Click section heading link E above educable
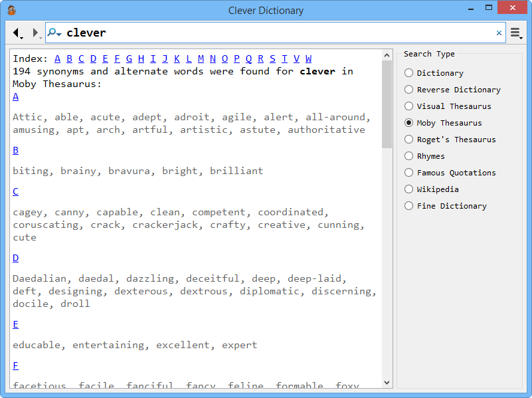532x398 pixels. [15, 324]
